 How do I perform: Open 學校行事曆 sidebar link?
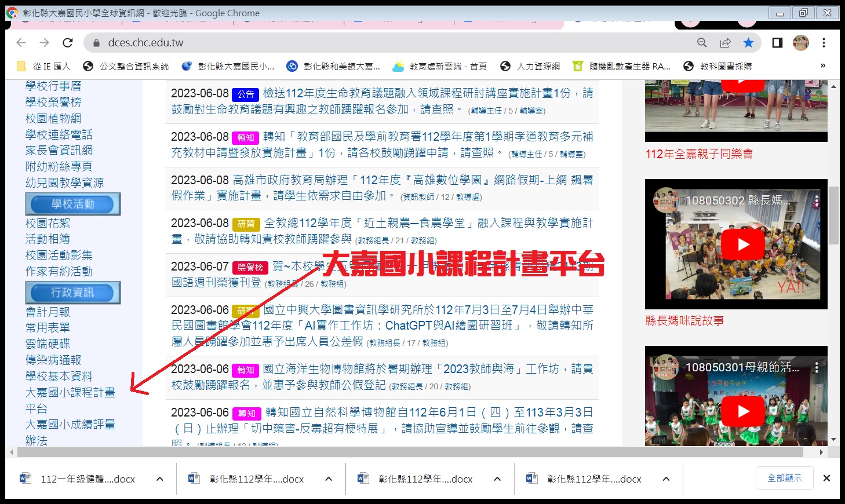(x=53, y=86)
